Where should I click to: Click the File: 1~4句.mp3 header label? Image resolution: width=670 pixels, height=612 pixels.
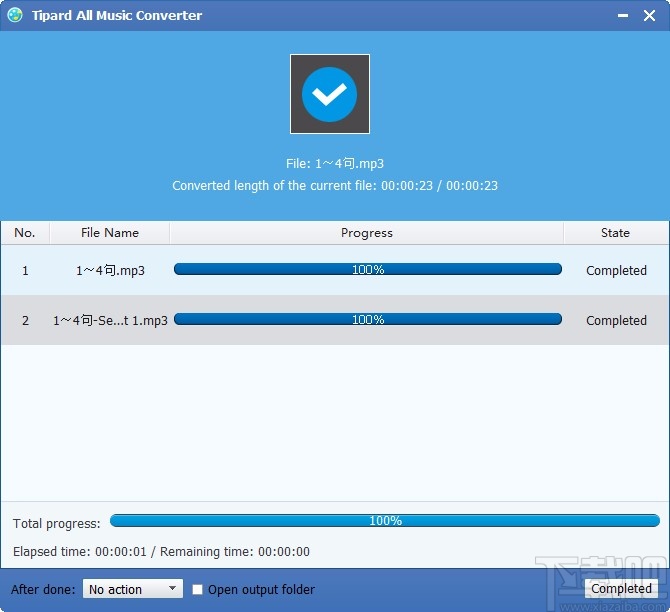point(335,163)
